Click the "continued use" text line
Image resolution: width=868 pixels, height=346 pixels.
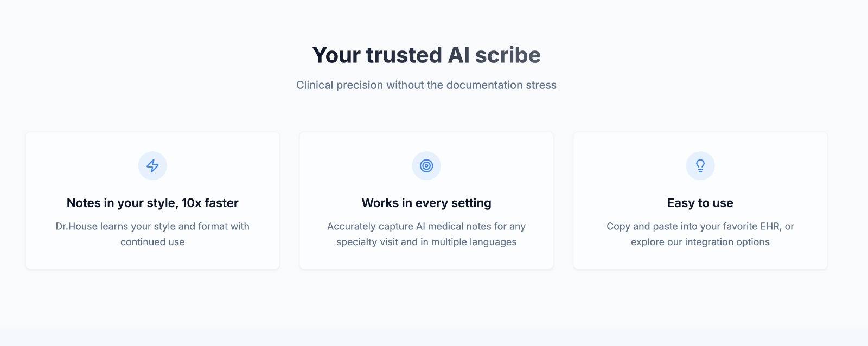(152, 242)
